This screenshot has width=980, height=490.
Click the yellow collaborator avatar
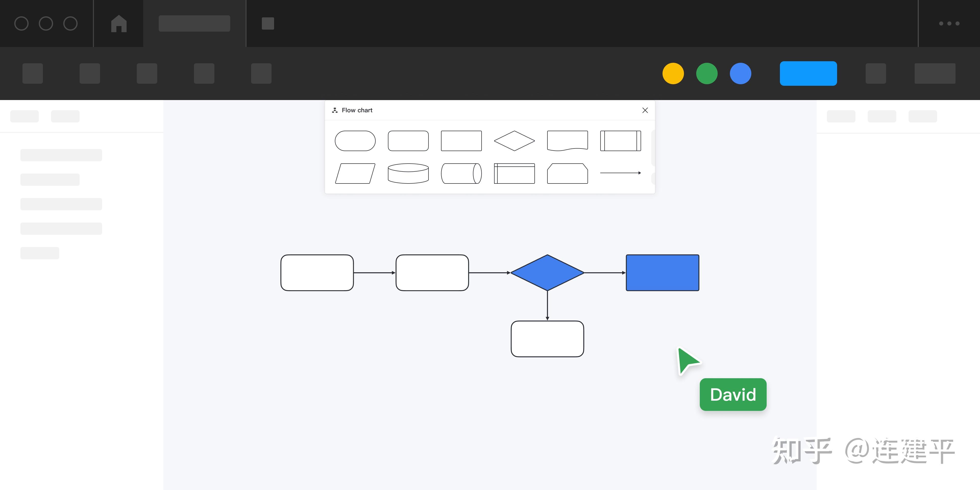coord(673,73)
